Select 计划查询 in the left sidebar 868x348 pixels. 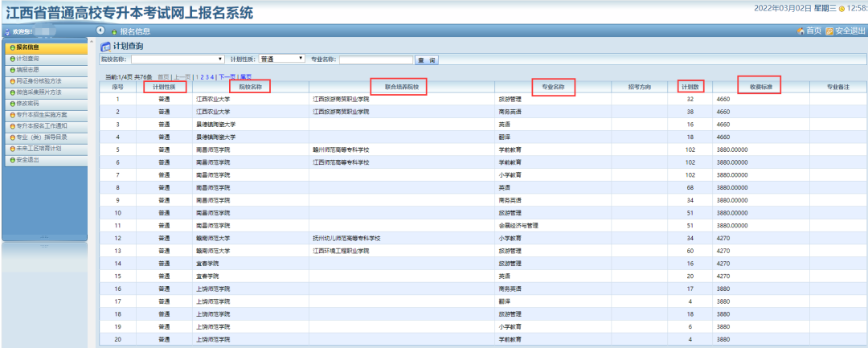(27, 59)
